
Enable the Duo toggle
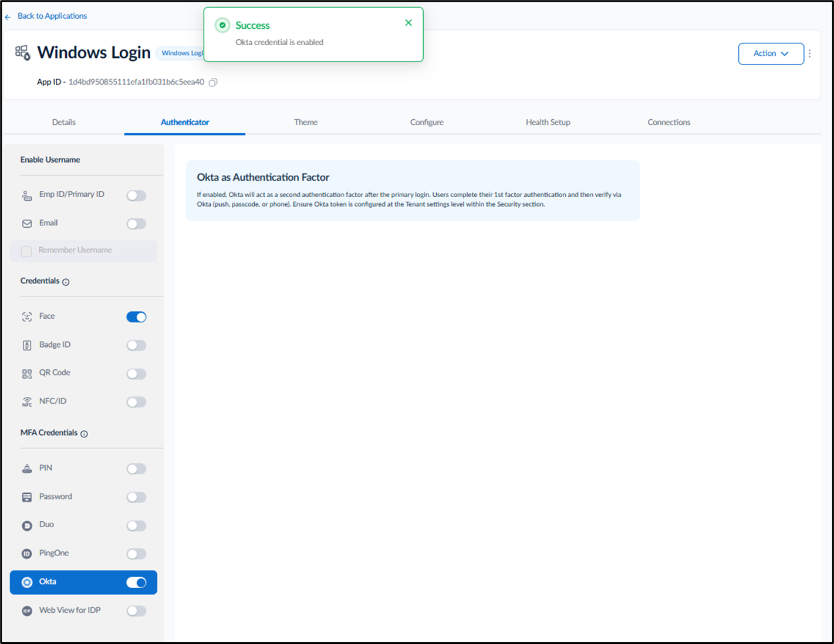pyautogui.click(x=136, y=525)
